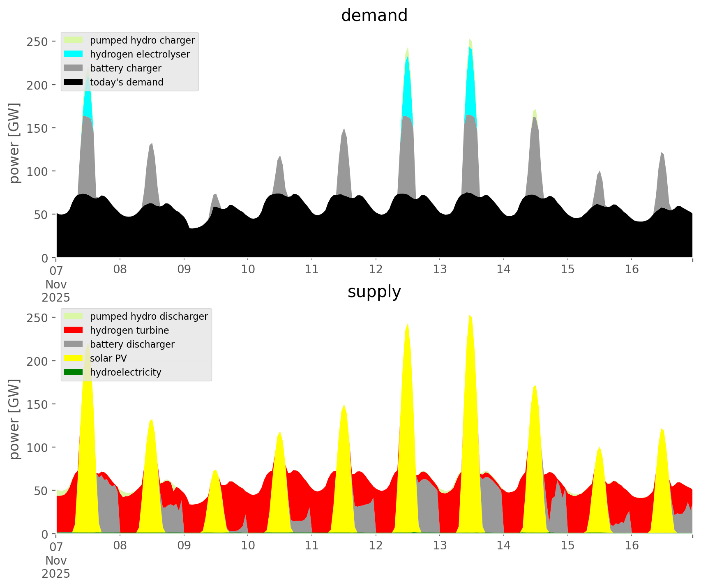This screenshot has width=701, height=588.
Task: Click day 15 tick on supply x-axis
Action: coord(567,546)
